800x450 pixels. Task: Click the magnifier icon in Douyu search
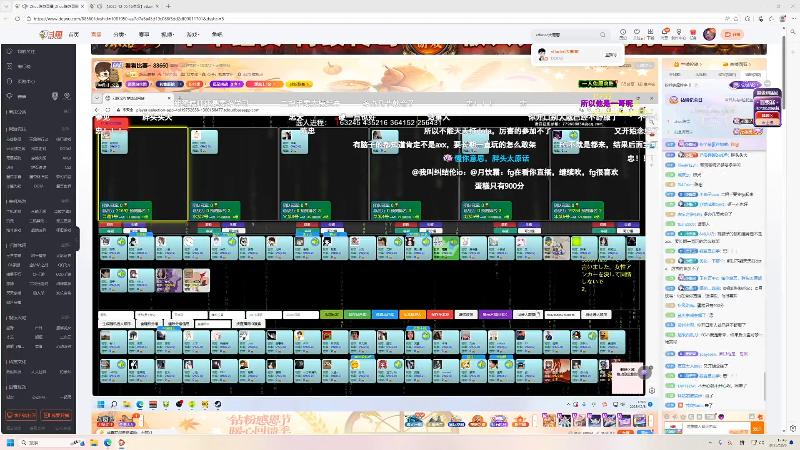coord(603,35)
